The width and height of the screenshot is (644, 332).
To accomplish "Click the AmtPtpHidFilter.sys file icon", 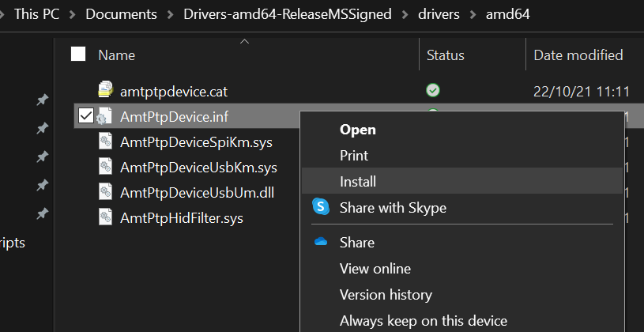I will click(x=106, y=217).
